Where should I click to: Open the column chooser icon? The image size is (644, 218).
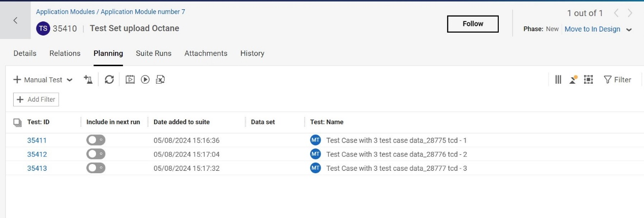558,79
